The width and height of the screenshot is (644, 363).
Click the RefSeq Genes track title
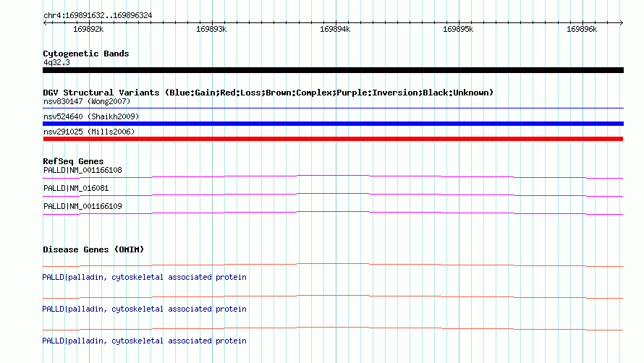tap(73, 161)
